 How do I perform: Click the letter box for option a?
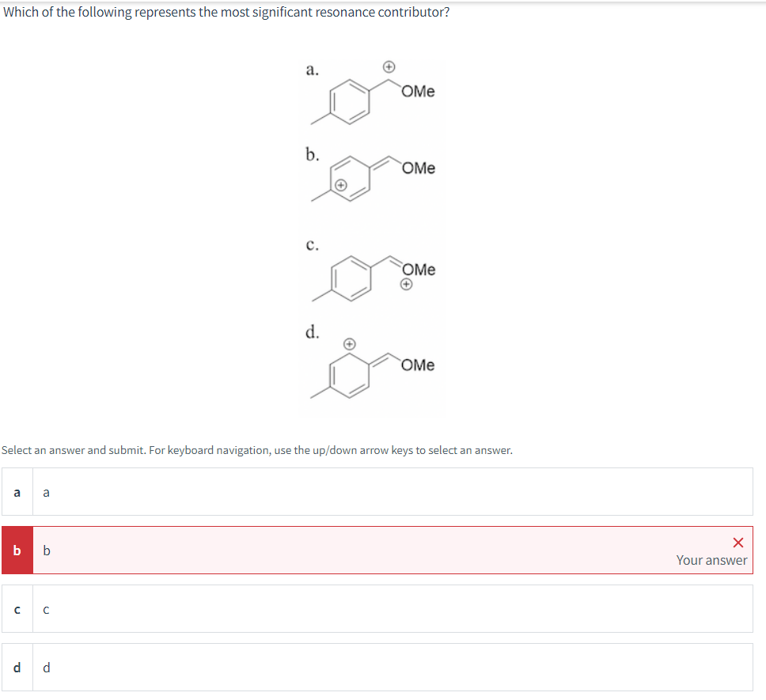coord(17,491)
